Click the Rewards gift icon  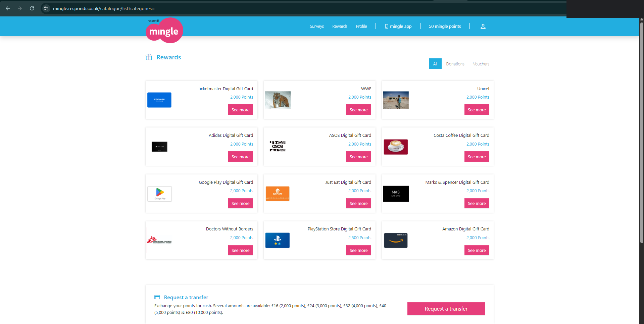(149, 57)
